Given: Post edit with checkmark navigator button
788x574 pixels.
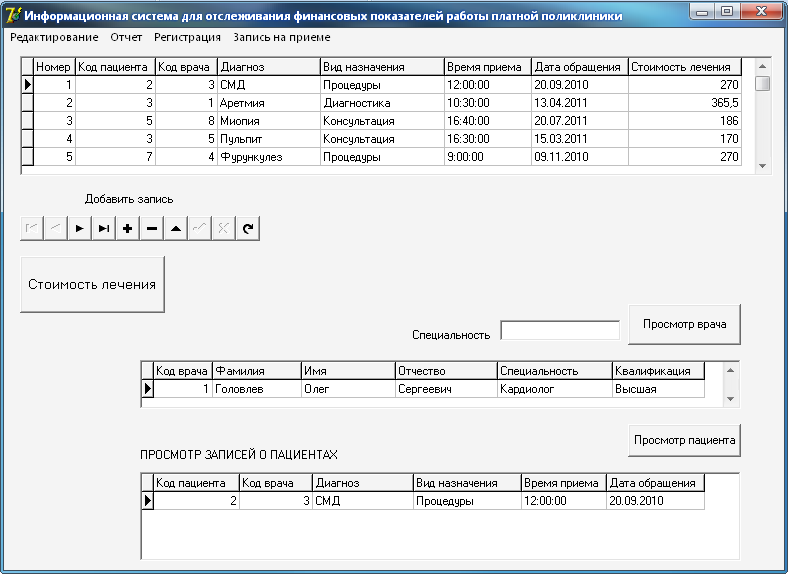Looking at the screenshot, I should point(200,229).
